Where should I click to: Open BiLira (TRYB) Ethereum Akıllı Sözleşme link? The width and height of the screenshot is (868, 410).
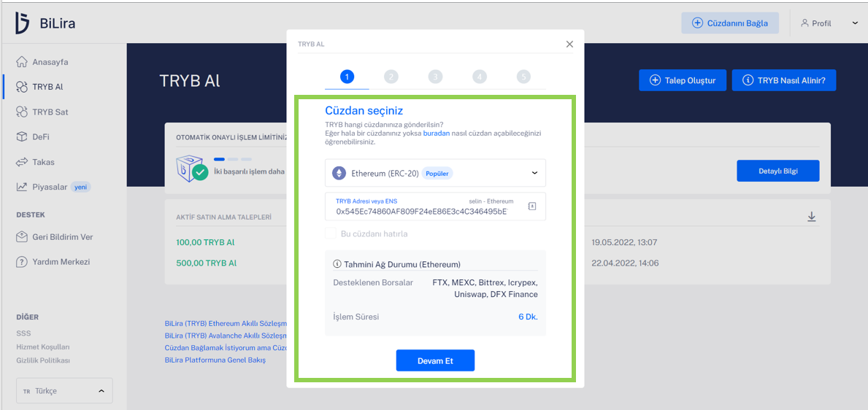click(226, 323)
